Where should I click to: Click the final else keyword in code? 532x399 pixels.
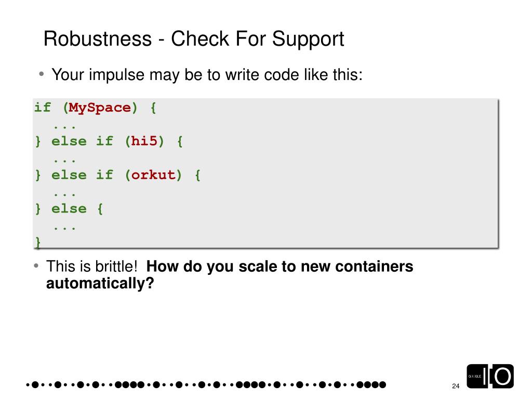coord(69,209)
